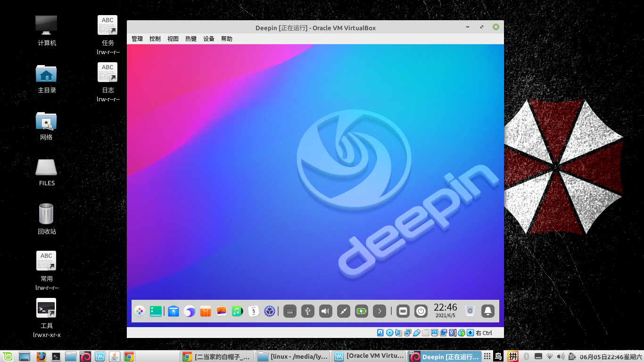Open the 帮助 menu in VirtualBox
The image size is (644, 362).
click(x=227, y=39)
